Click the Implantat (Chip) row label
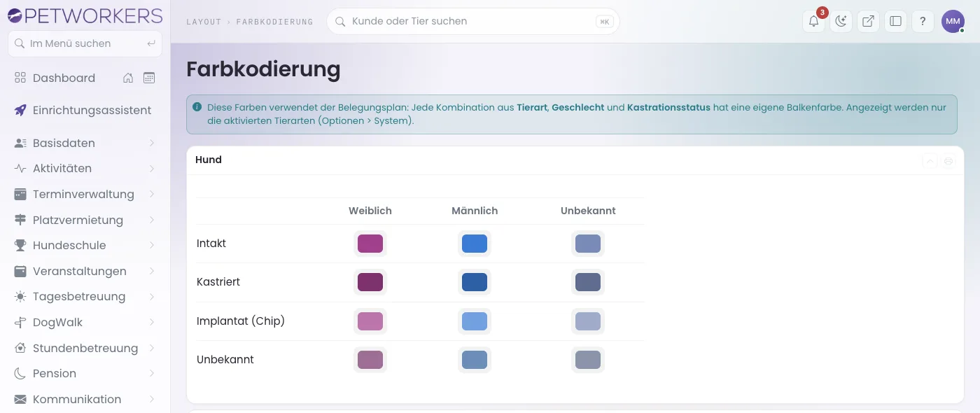980x413 pixels. click(x=241, y=321)
